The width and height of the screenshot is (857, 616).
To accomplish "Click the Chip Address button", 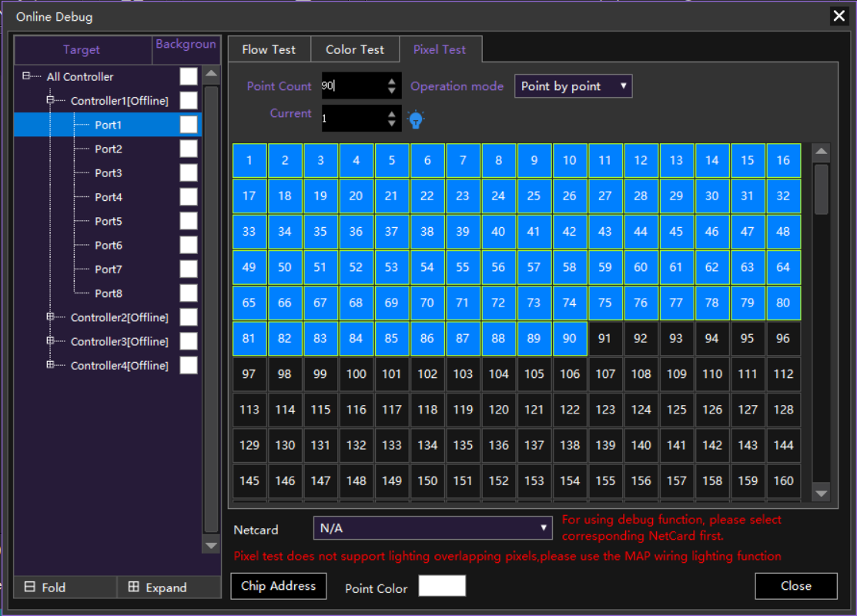I will coord(278,586).
